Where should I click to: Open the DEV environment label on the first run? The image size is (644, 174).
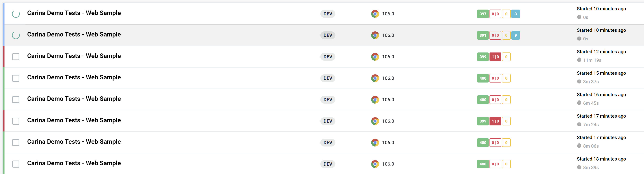pyautogui.click(x=328, y=14)
